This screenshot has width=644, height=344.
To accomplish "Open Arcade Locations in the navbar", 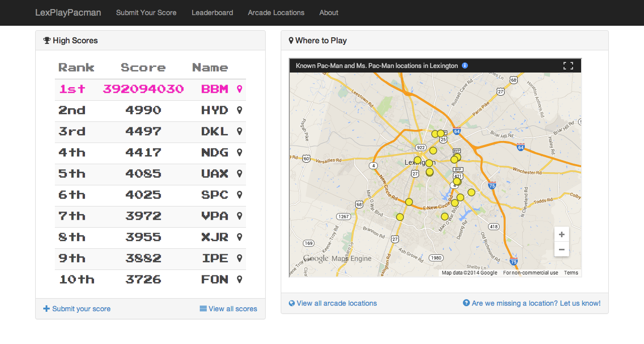I will coord(276,13).
